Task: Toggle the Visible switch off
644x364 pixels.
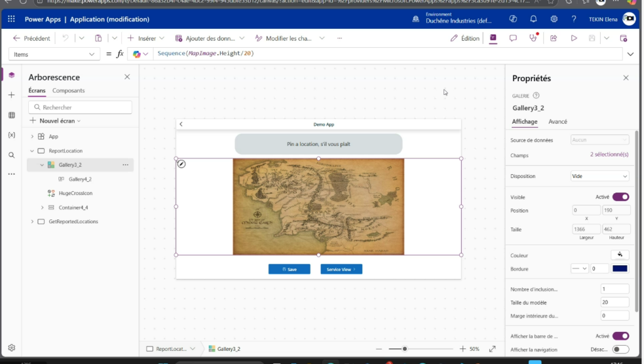Action: click(x=620, y=197)
